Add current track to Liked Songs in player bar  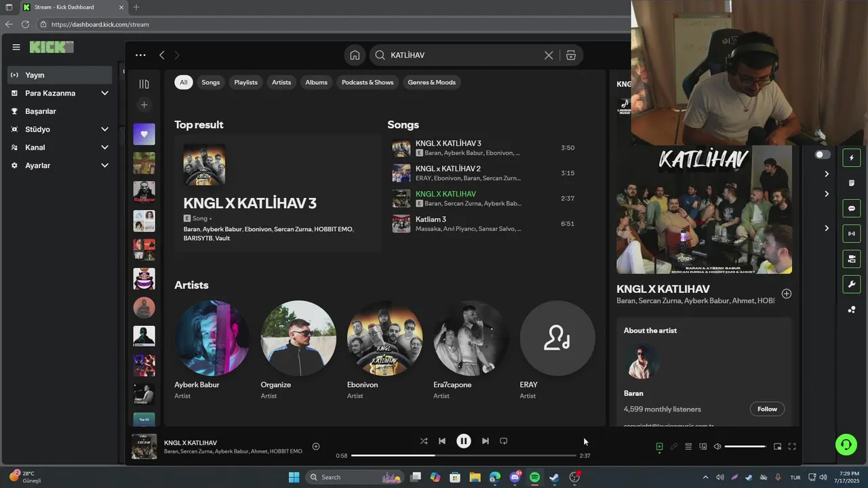316,446
